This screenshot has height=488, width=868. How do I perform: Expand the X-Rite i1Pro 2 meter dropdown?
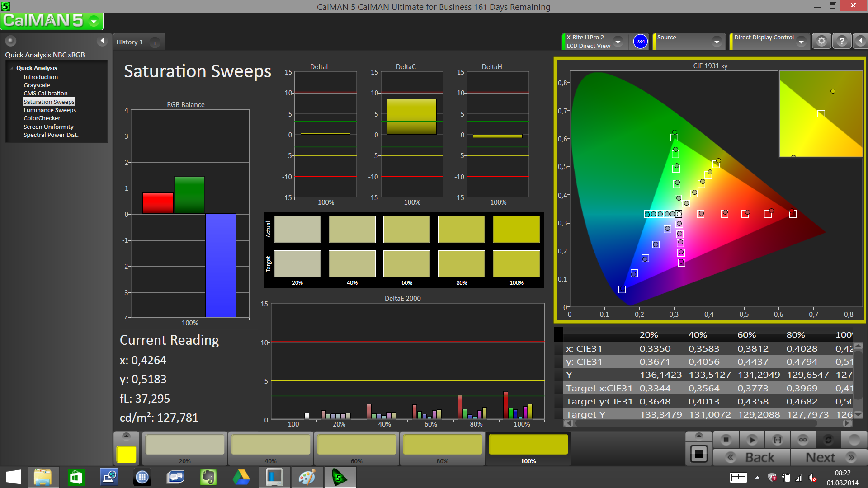(x=618, y=42)
